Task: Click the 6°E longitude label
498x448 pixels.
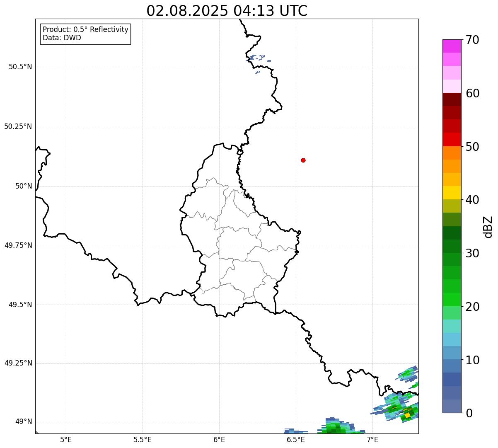Action: tap(219, 439)
